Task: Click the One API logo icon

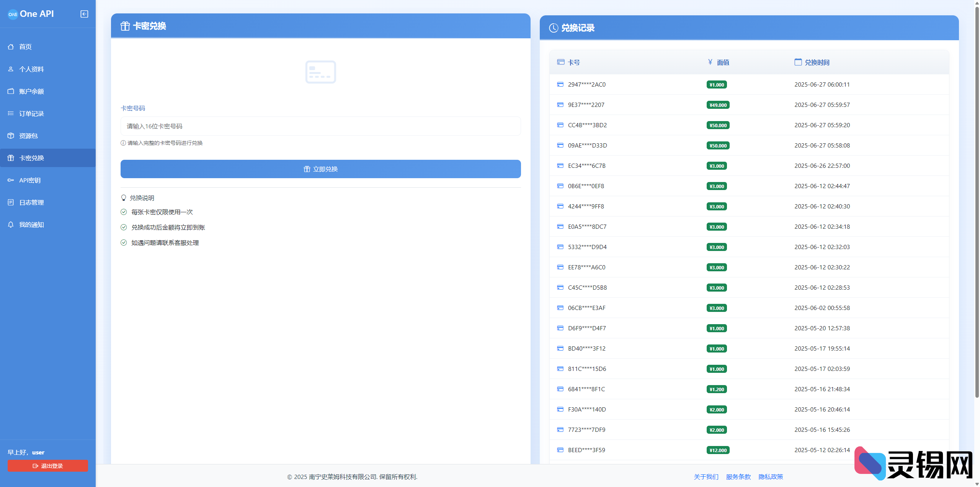Action: tap(13, 14)
